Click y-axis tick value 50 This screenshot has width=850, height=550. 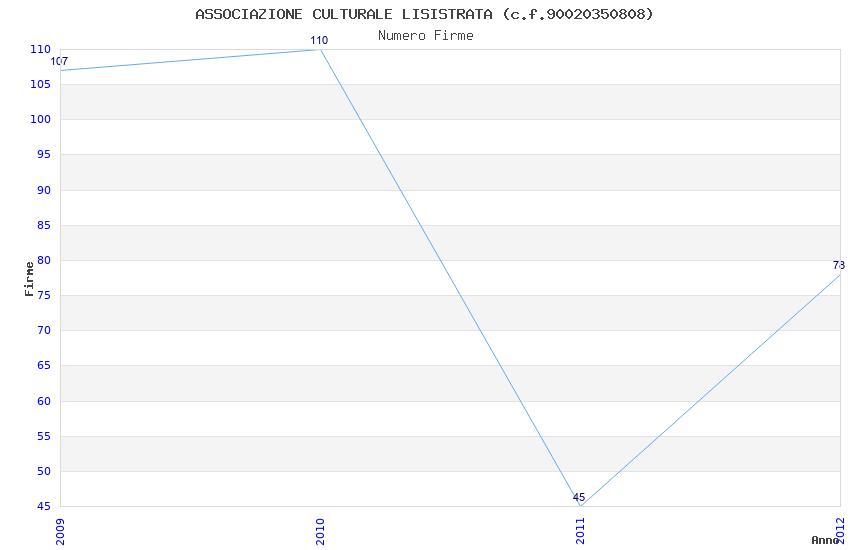44,471
